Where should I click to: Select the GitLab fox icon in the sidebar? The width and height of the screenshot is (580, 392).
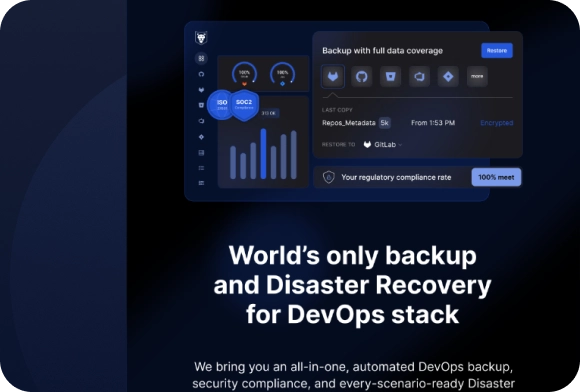[x=201, y=90]
